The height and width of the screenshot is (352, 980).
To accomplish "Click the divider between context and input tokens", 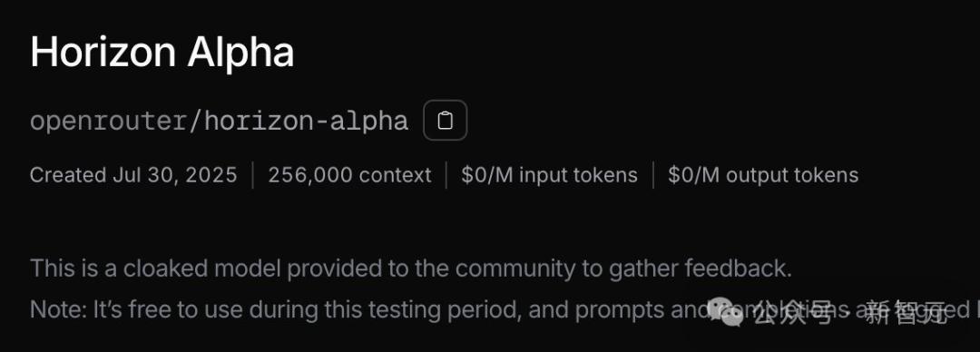I will (x=446, y=175).
